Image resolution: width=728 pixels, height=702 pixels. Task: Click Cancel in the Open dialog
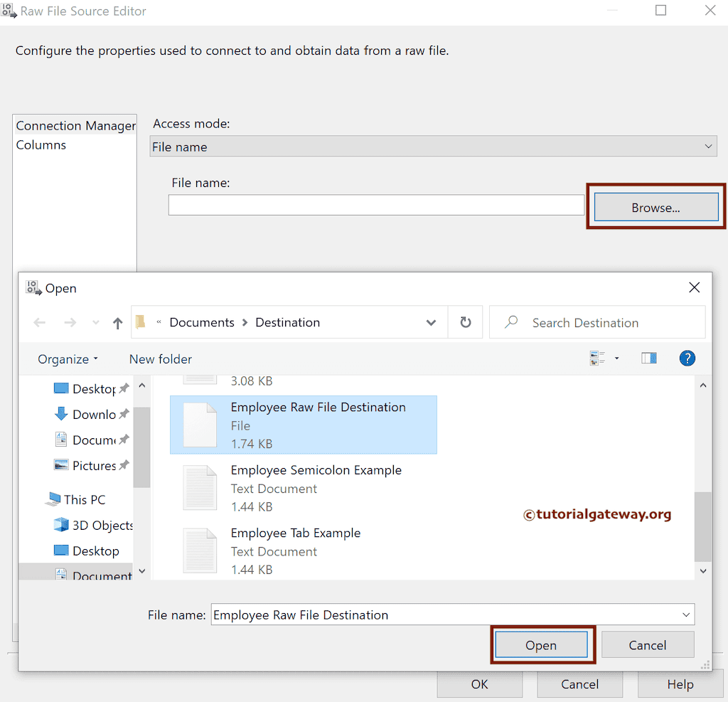(x=647, y=645)
